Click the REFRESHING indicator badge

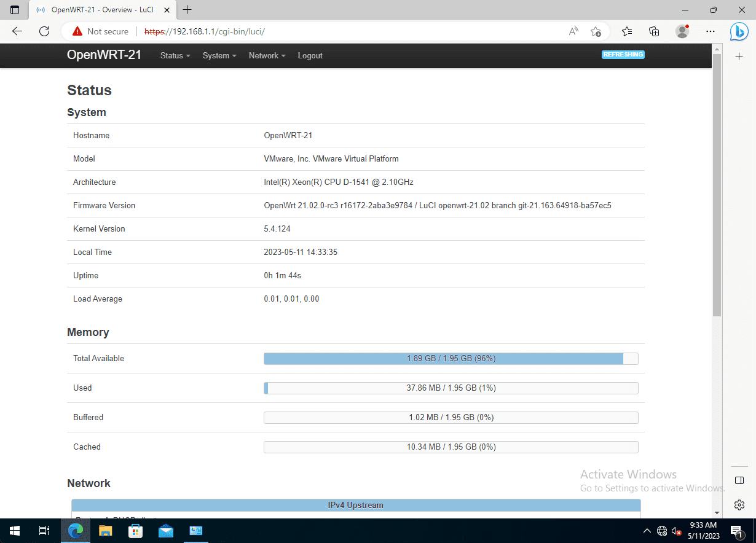point(623,55)
